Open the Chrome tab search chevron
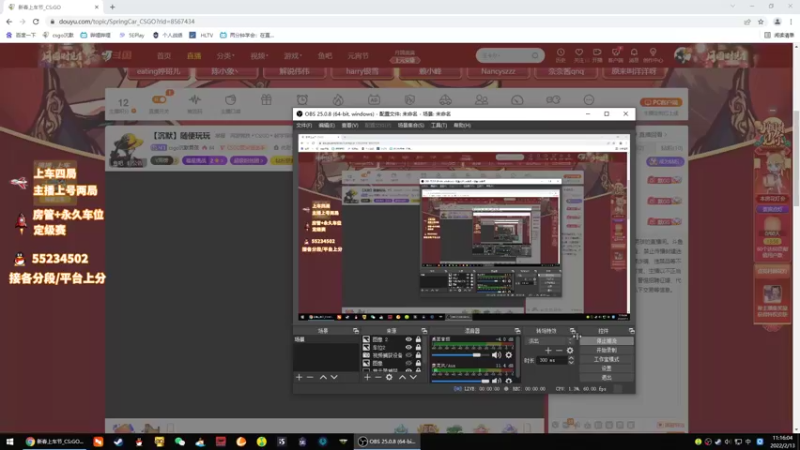 (x=733, y=7)
